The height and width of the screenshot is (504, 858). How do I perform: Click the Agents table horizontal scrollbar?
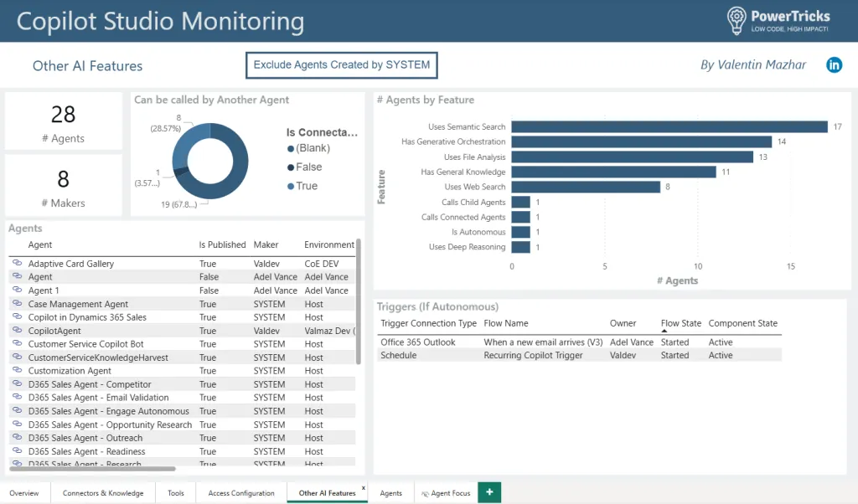(92, 469)
